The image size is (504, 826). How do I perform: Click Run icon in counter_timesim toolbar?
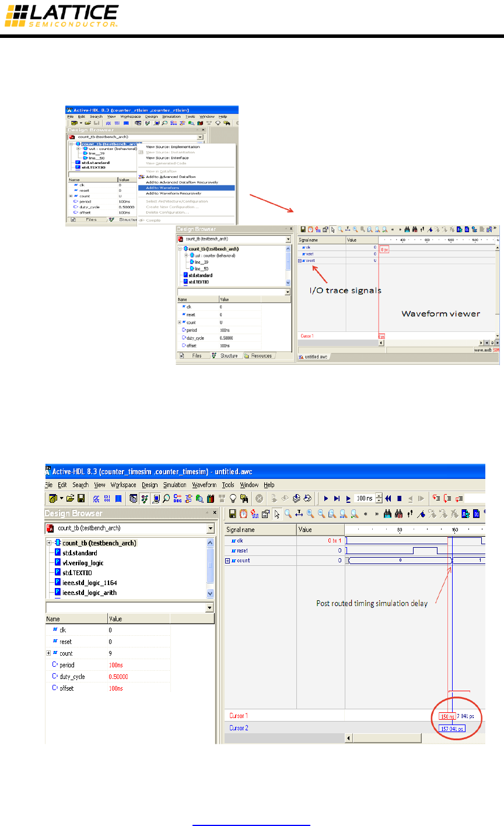[x=326, y=499]
